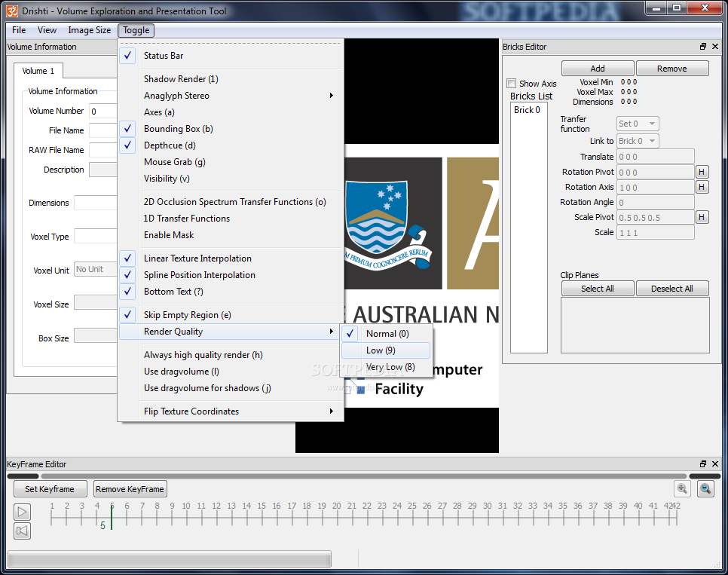Enable Mouse Grab (g)

[231, 162]
